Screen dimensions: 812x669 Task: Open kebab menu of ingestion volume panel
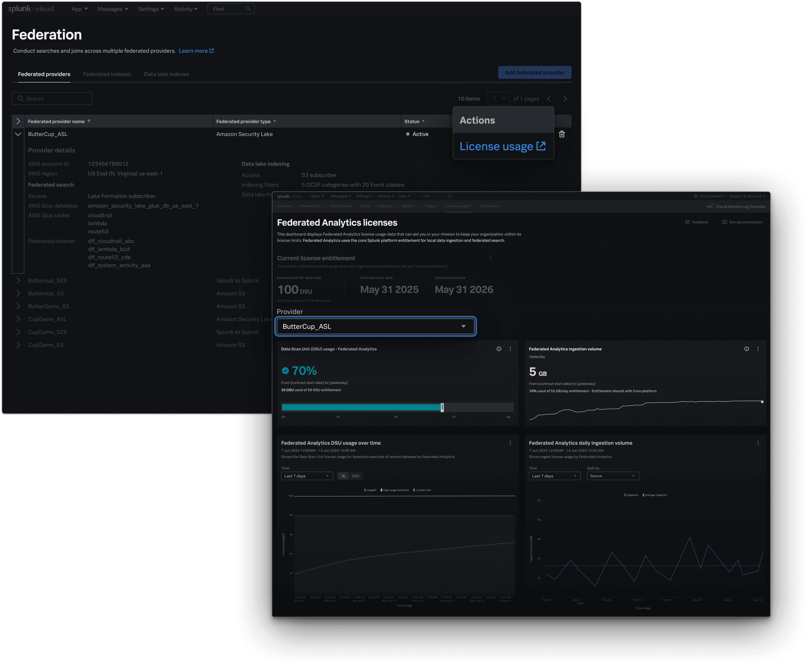point(758,349)
